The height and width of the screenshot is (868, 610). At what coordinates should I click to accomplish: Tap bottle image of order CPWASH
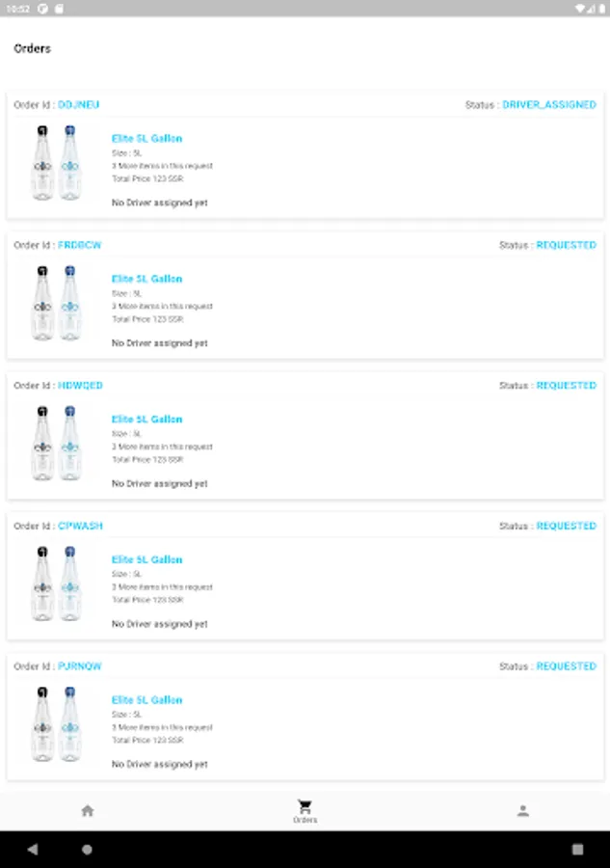[x=56, y=583]
